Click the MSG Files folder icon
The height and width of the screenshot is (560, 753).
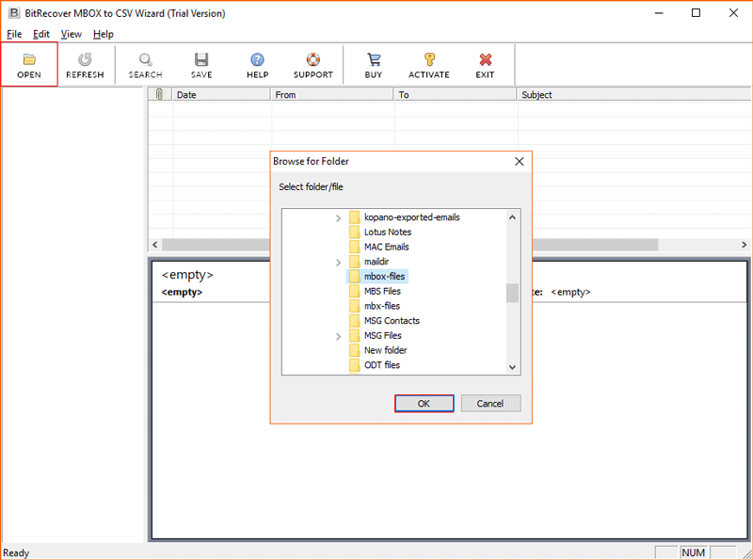355,336
